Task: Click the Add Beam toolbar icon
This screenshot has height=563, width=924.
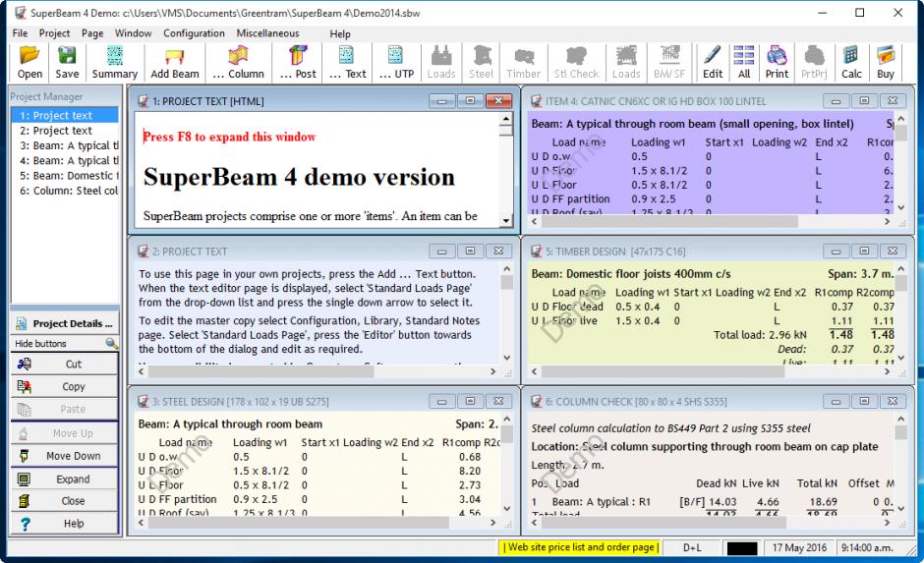Action: pyautogui.click(x=174, y=63)
